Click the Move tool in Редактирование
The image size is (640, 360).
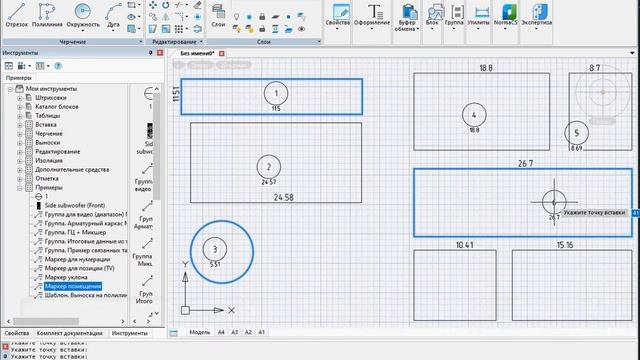pos(153,5)
